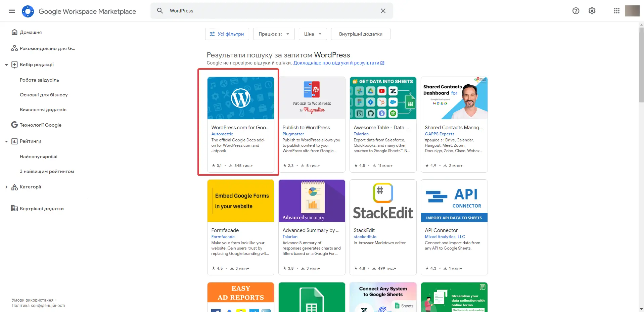Click Mixed Analytics, LLC developer link
Image resolution: width=644 pixels, height=312 pixels.
[445, 237]
